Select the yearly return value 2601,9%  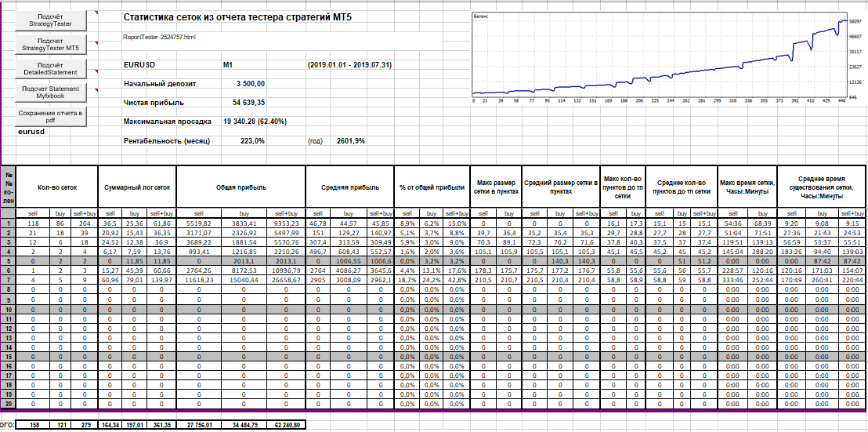(x=350, y=141)
